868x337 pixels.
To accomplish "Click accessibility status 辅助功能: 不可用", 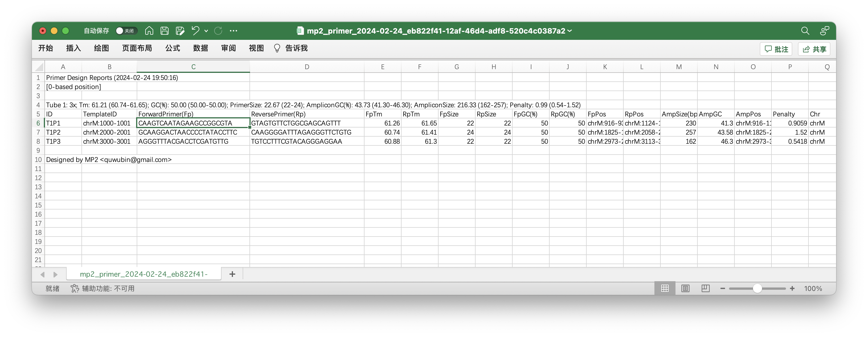I will [x=103, y=288].
